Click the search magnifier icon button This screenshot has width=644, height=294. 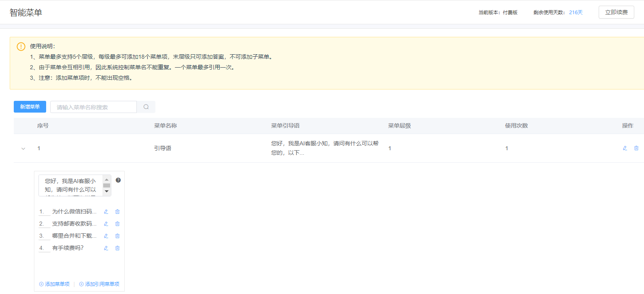(x=146, y=107)
